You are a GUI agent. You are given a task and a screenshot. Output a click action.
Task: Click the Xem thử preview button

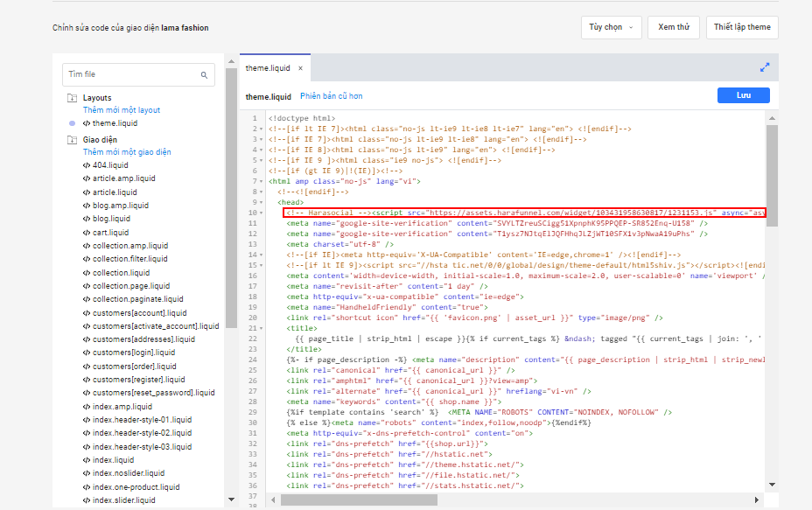(673, 27)
